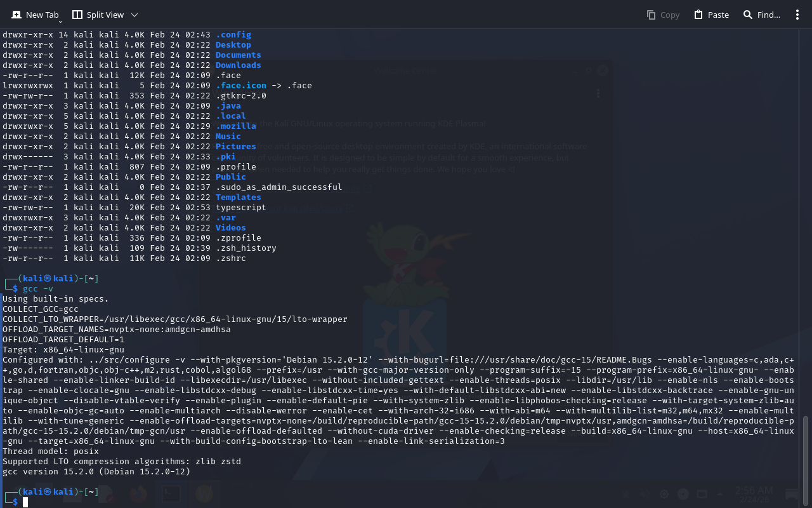
Task: Expand the New Tab profile dropdown arrow
Action: click(61, 21)
